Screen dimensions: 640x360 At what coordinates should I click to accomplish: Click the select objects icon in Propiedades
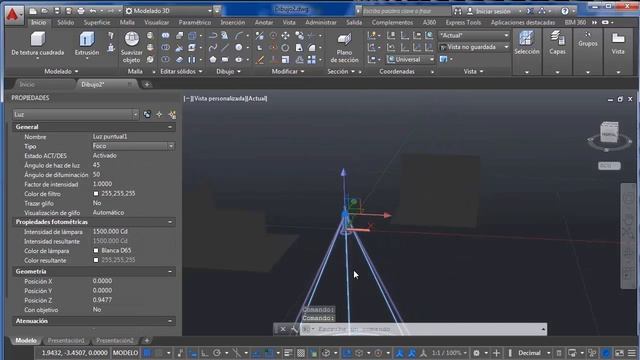pos(159,114)
